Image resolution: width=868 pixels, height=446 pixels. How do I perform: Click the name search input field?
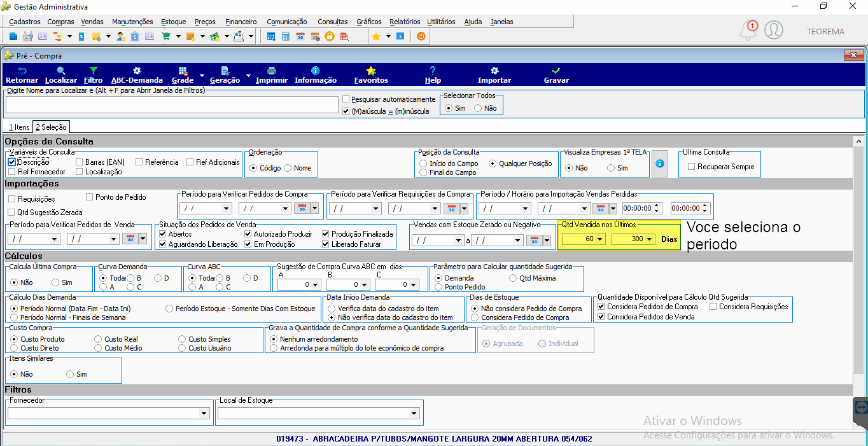172,105
